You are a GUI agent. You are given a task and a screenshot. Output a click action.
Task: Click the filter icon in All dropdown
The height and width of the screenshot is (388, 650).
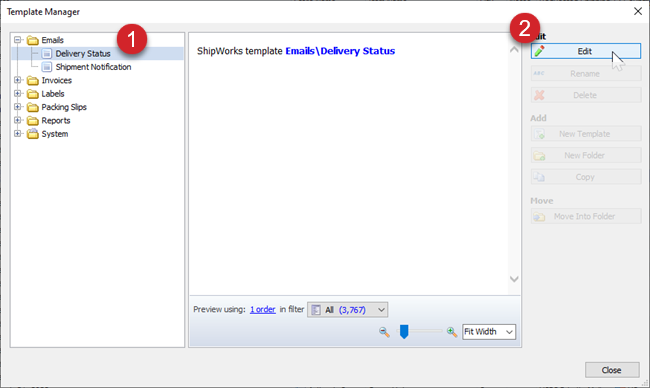pos(316,310)
